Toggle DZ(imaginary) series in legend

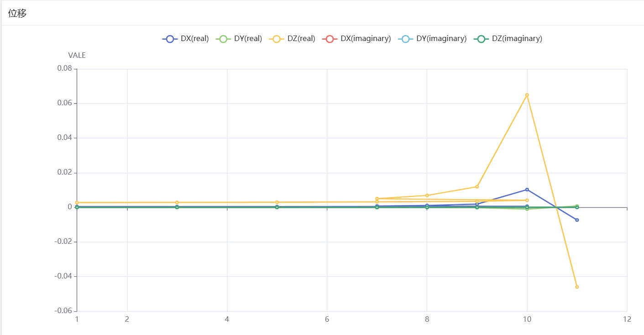click(508, 39)
